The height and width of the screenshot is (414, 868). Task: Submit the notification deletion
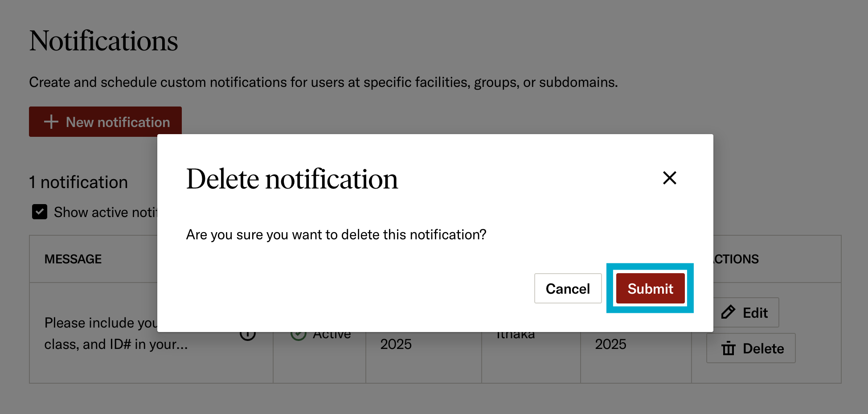[x=650, y=288]
